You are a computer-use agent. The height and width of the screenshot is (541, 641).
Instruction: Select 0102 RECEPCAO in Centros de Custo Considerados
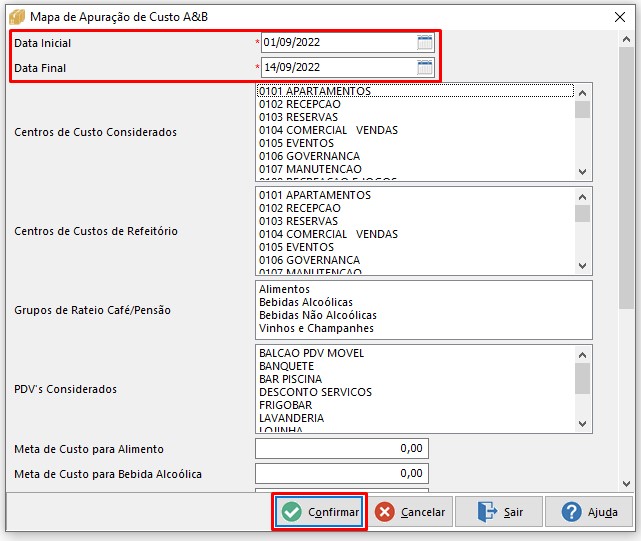pos(416,104)
